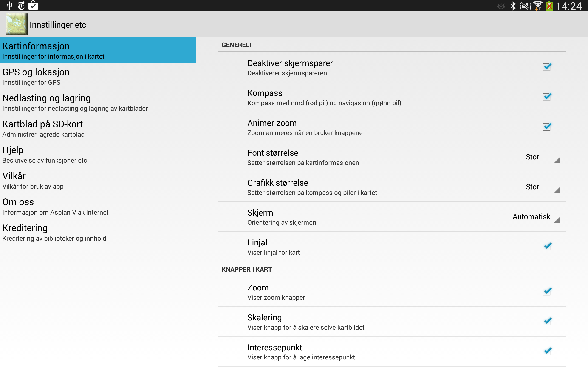Uncheck the Interessepunkt checkbox
Screen dimensions: 588x368
tap(547, 351)
